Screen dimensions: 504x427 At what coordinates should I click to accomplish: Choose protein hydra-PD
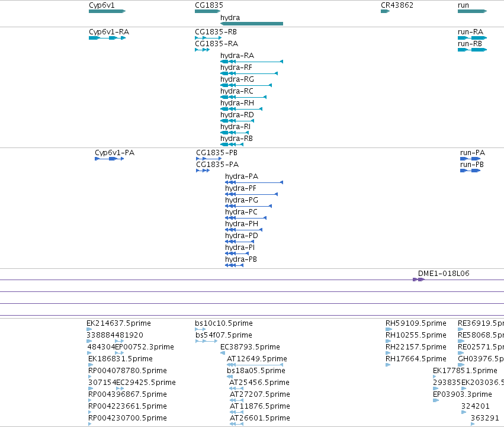[239, 242]
